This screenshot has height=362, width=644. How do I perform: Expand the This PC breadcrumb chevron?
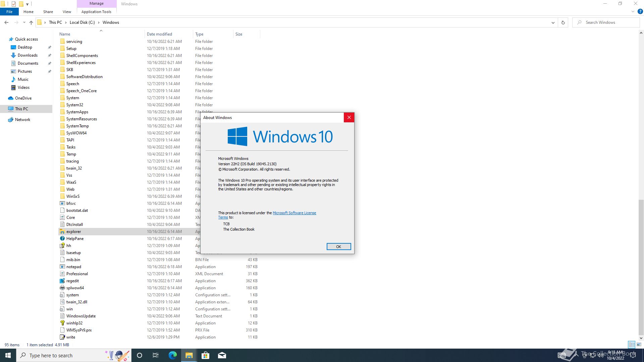66,22
